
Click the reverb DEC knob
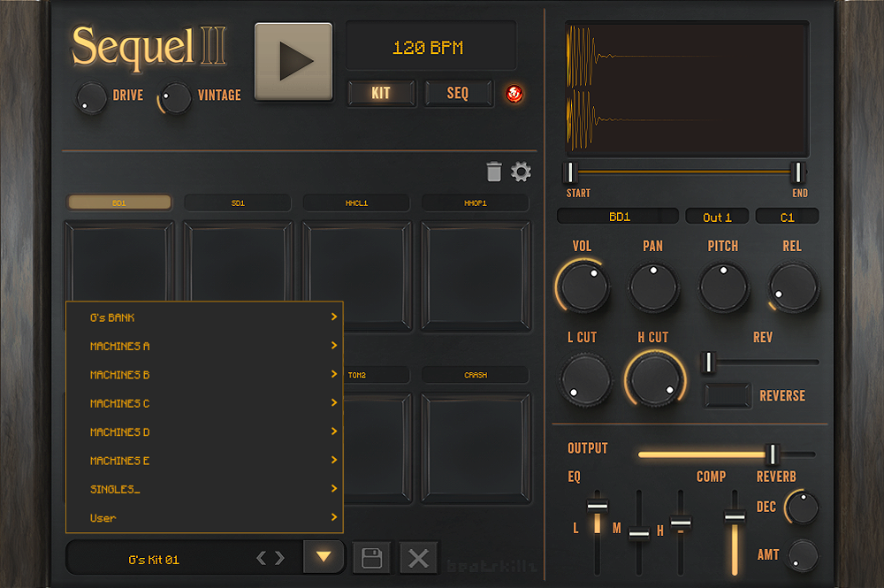coord(803,508)
